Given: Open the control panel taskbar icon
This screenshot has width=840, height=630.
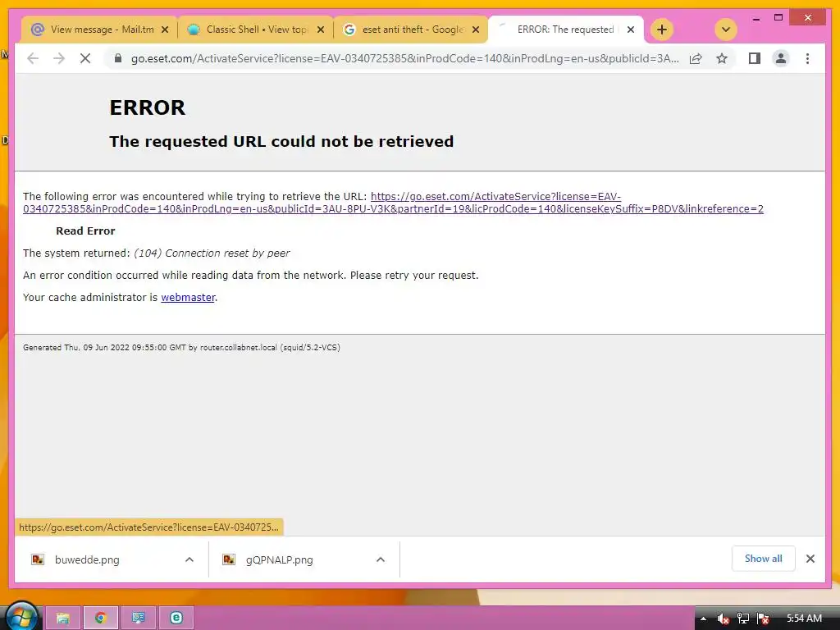Looking at the screenshot, I should coord(139,619).
